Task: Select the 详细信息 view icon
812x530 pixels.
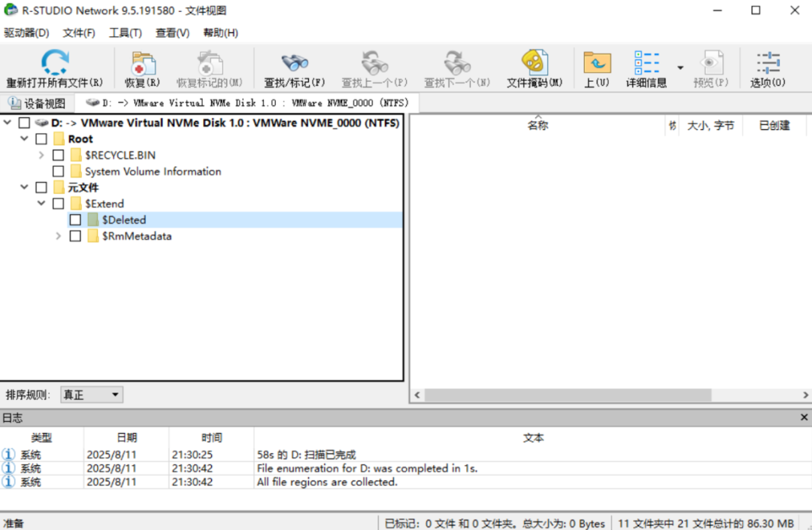Action: 647,63
